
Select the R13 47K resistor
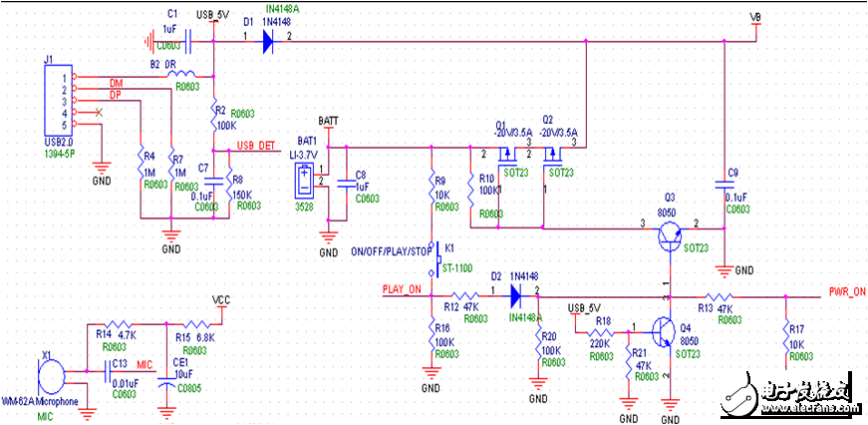click(x=718, y=297)
